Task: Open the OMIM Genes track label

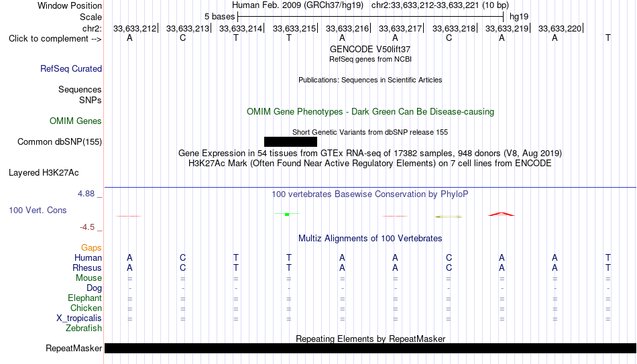Action: coord(76,121)
